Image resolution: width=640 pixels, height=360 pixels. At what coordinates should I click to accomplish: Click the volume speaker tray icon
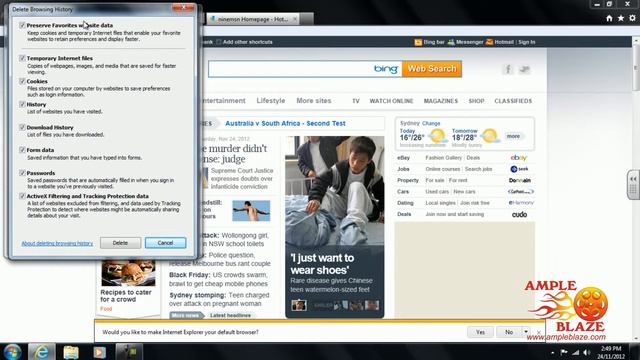(x=587, y=352)
